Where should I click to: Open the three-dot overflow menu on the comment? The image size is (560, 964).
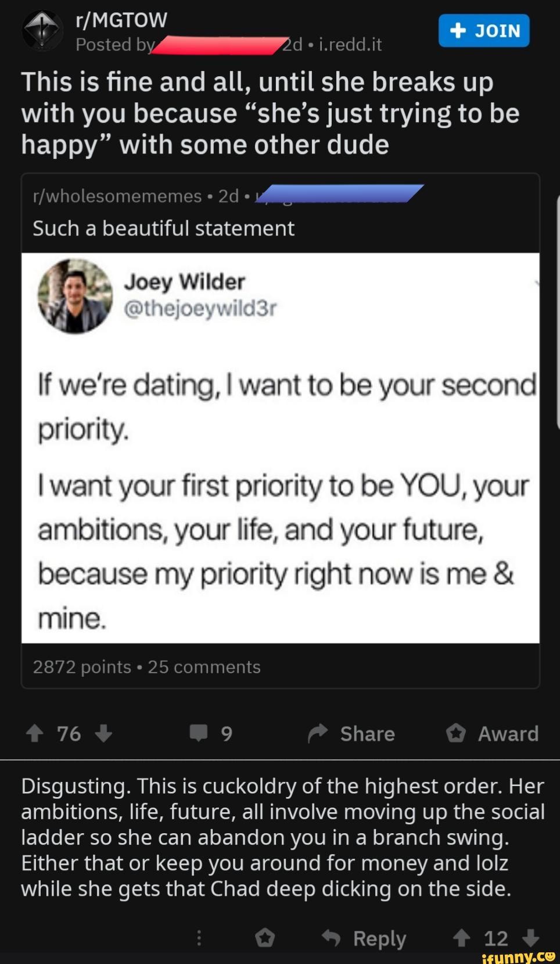[x=198, y=937]
